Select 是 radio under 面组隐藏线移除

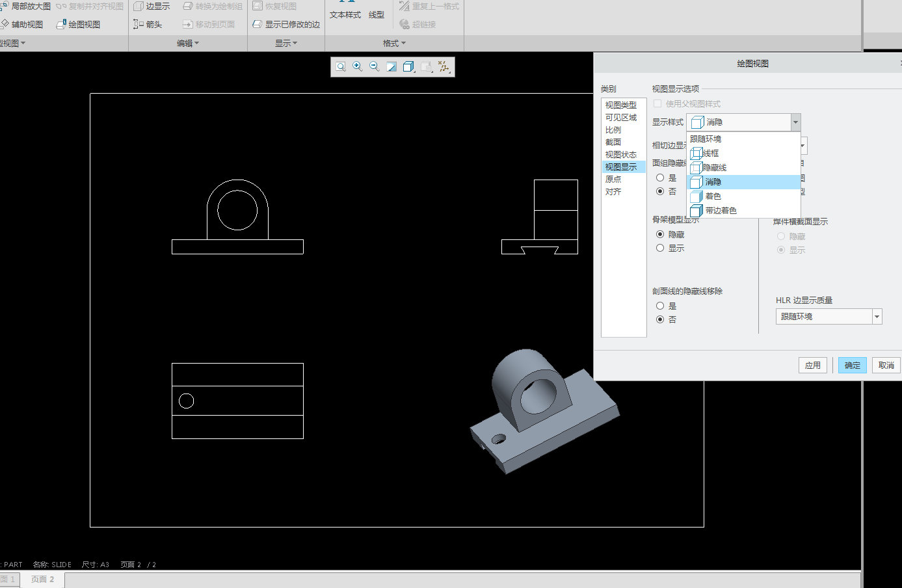660,178
